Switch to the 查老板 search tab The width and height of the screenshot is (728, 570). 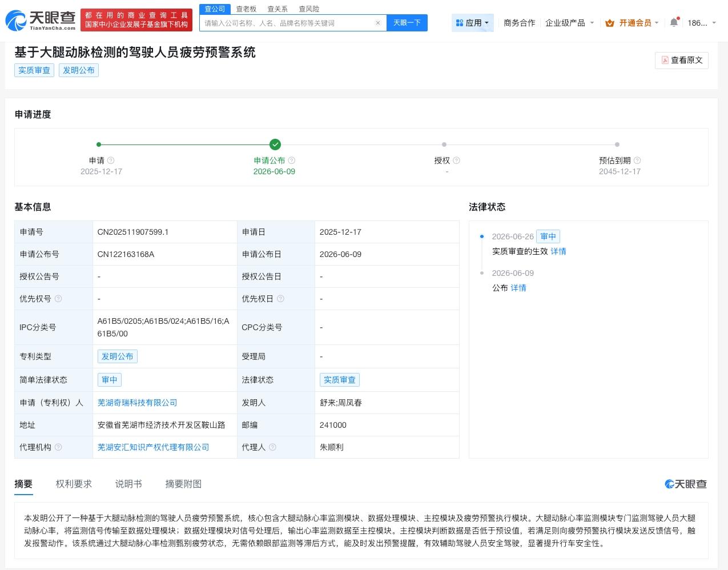pyautogui.click(x=246, y=9)
